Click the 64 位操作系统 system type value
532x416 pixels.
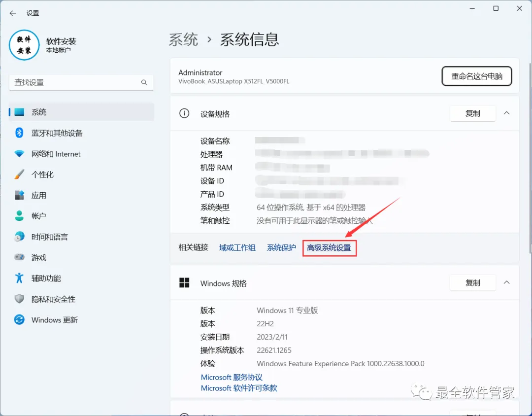(x=311, y=208)
